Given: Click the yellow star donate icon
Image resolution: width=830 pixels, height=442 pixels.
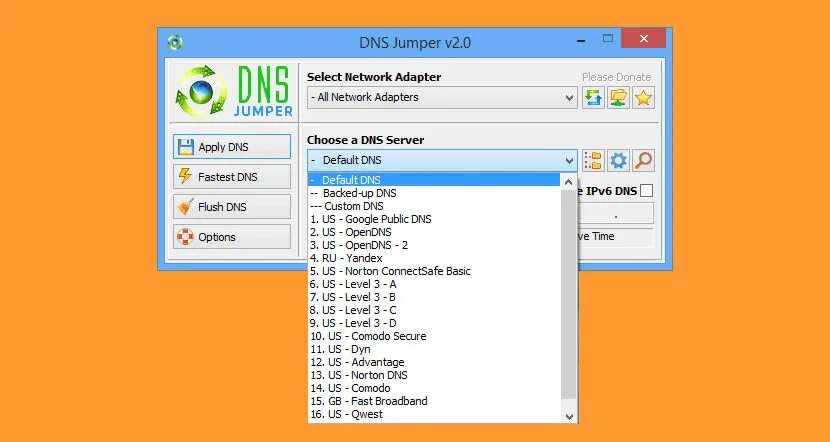Looking at the screenshot, I should coord(643,98).
